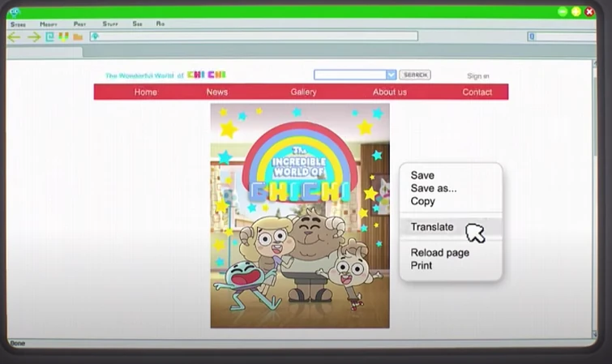
Task: Open the About us page
Action: 390,92
